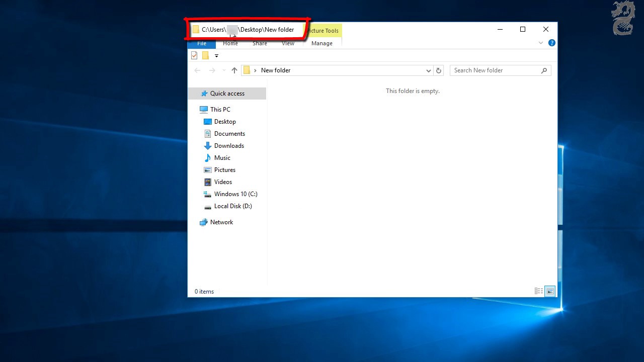Expand the ribbon with the chevron
Image resolution: width=644 pixels, height=362 pixels.
click(541, 43)
